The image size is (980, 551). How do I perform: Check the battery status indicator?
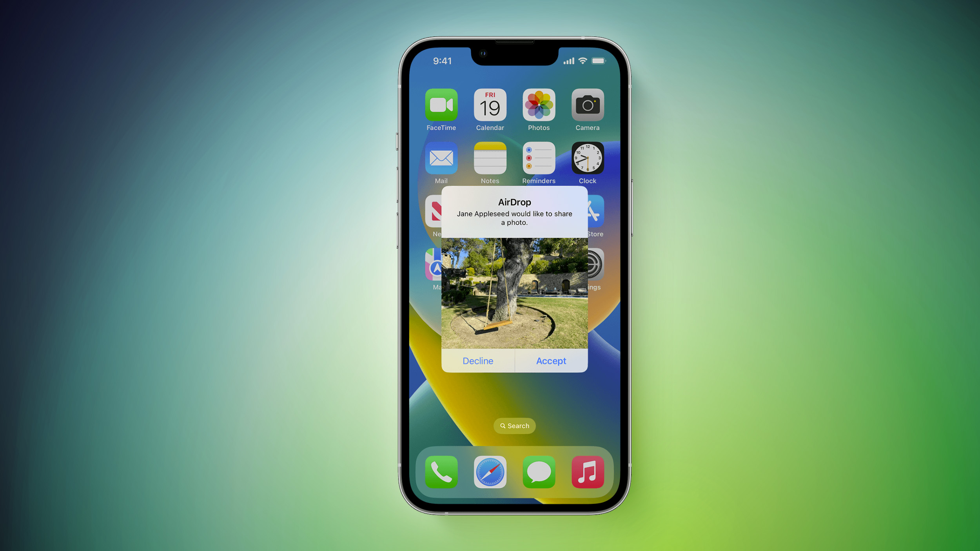595,61
